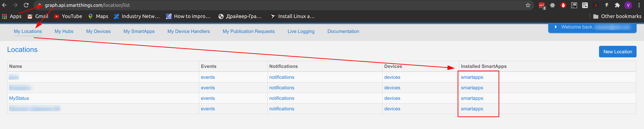Open the QR code extension icon
644x129 pixels.
(x=585, y=5)
